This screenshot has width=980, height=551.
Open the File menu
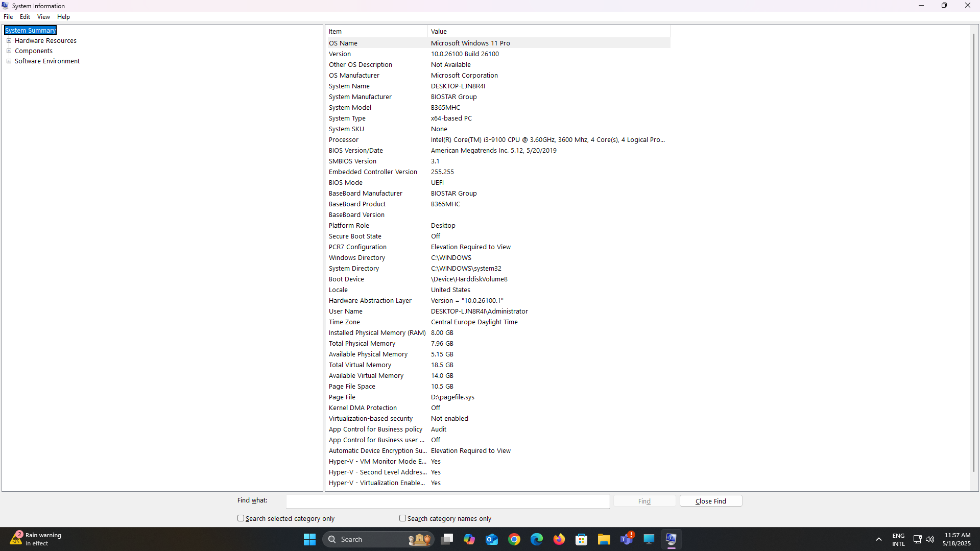click(x=8, y=17)
